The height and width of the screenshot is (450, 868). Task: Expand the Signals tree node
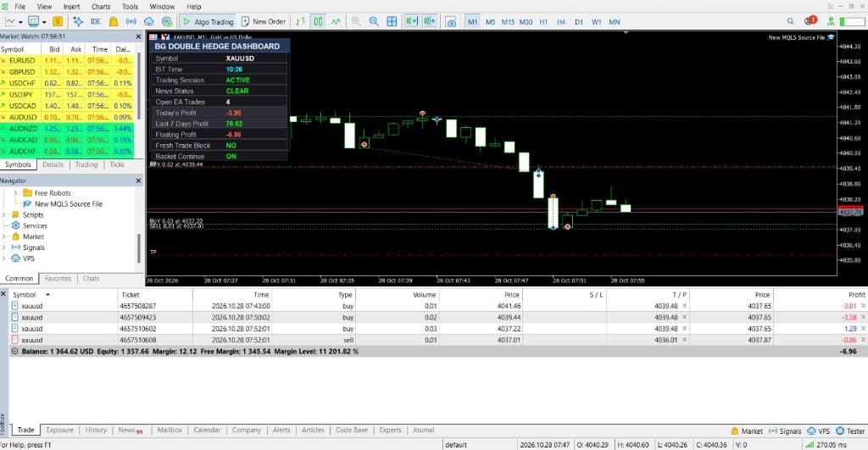pos(4,247)
